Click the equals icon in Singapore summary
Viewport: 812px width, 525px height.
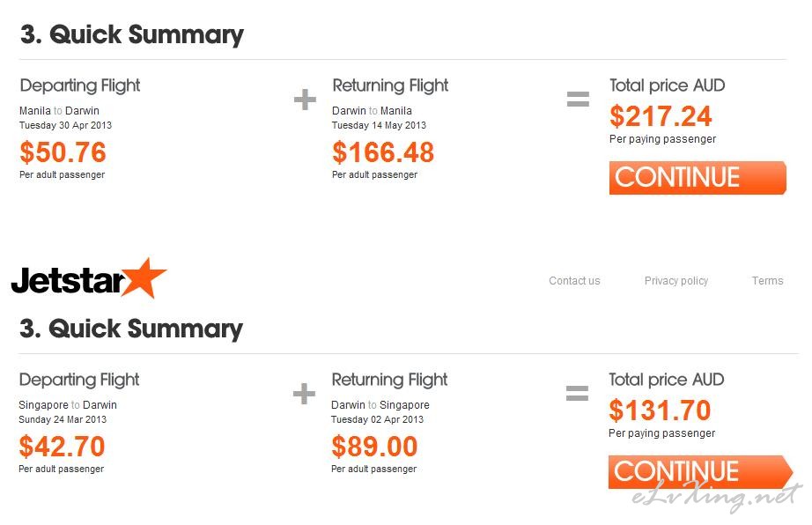coord(577,393)
